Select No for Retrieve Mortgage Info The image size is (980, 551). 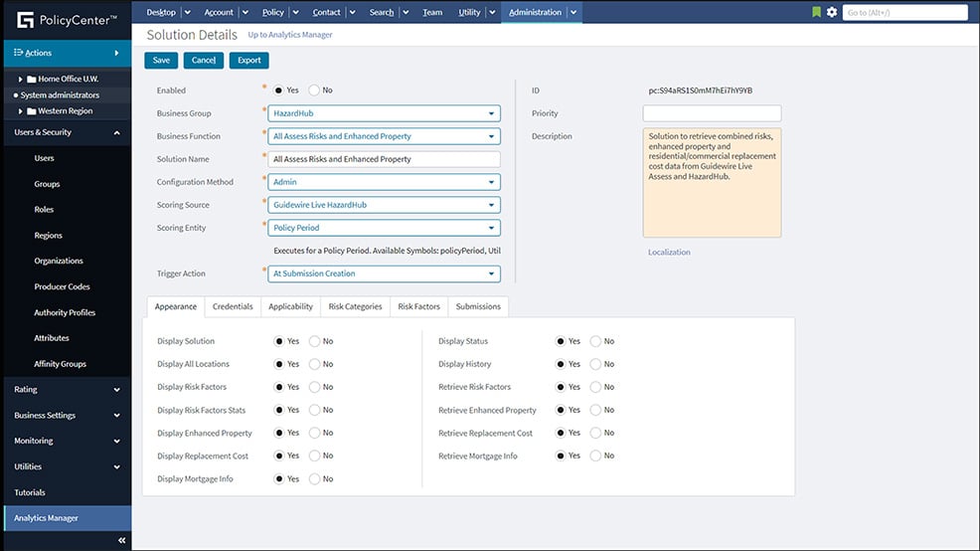[595, 457]
